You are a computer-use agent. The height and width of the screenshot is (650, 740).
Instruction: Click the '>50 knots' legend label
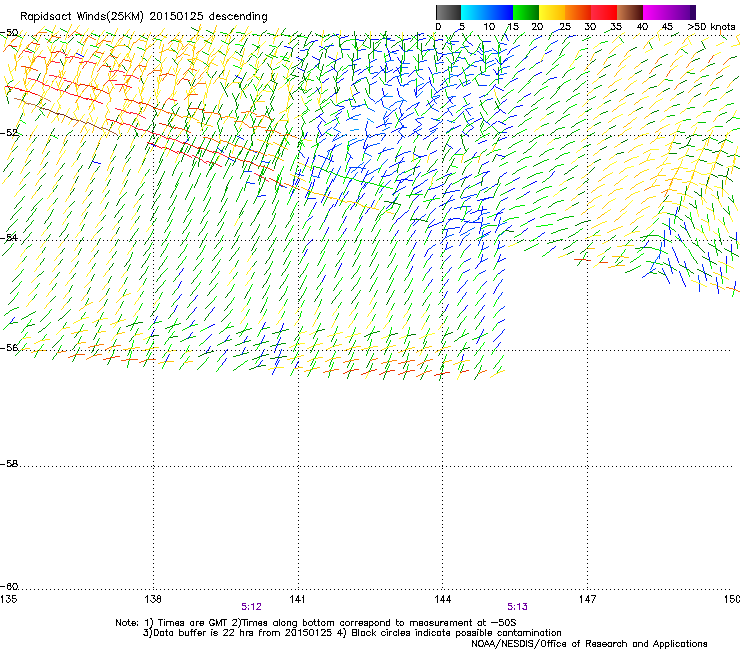click(x=711, y=26)
